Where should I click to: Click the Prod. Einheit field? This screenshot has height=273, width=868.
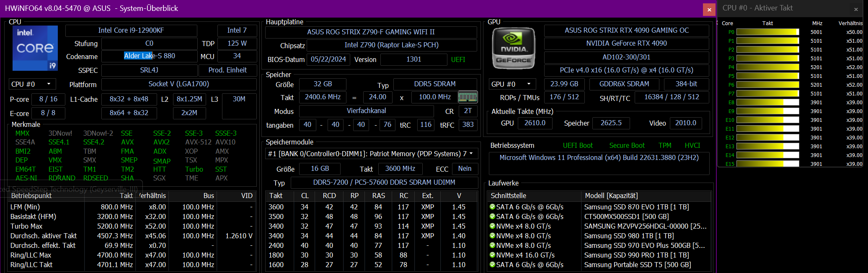(227, 70)
